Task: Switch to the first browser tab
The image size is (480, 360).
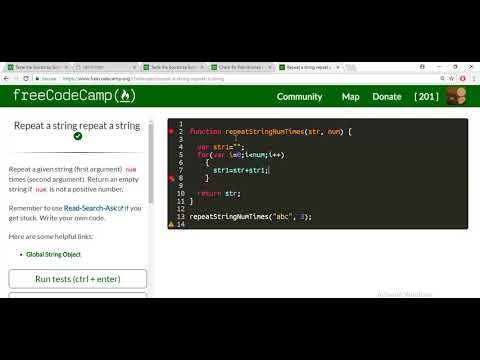Action: point(37,67)
